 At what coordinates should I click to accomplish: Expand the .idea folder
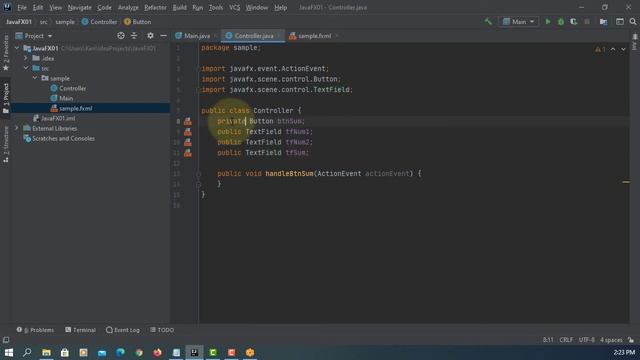(x=26, y=58)
